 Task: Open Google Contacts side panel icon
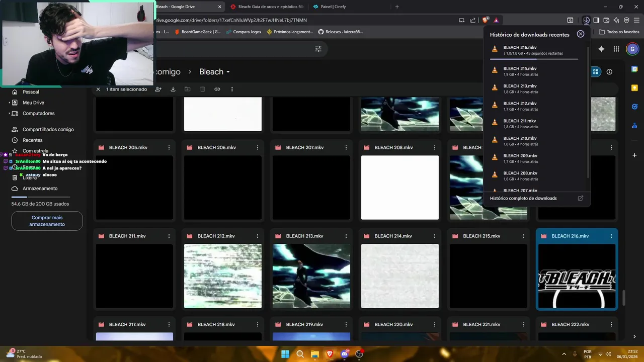coord(634,125)
